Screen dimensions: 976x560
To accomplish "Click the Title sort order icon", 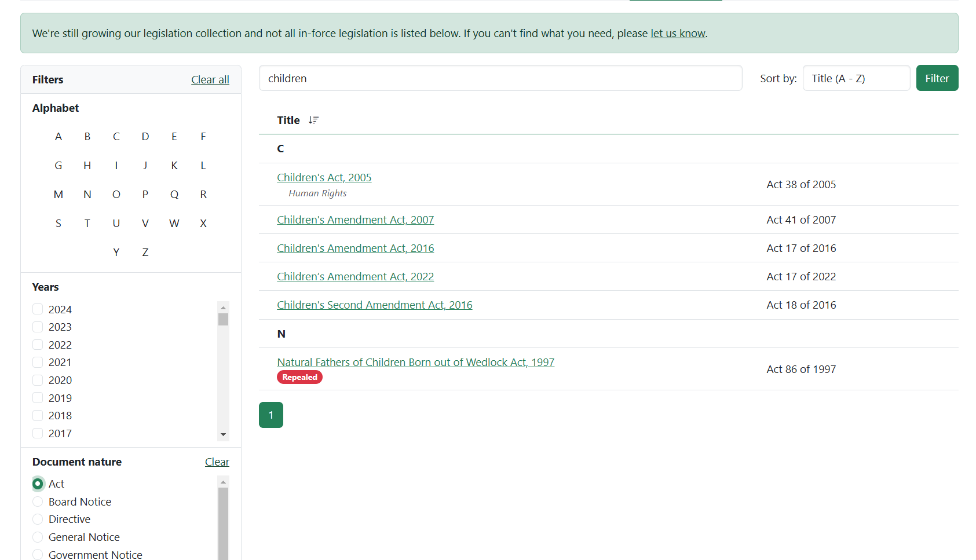I will pos(313,120).
